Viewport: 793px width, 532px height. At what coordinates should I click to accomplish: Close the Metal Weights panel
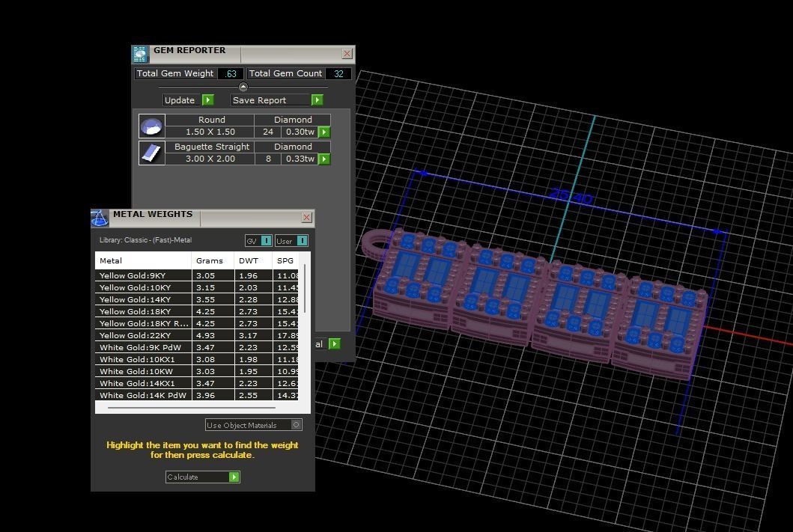(x=306, y=217)
